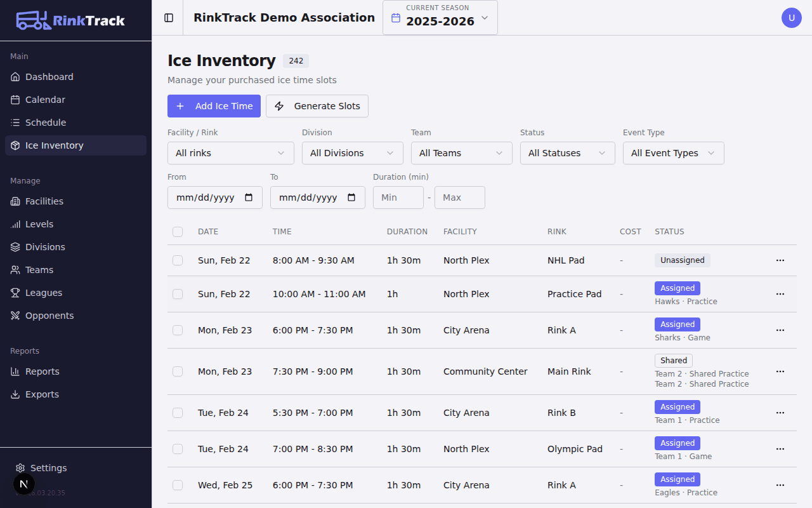Viewport: 812px width, 508px height.
Task: Go to Dashboard in the sidebar
Action: (49, 77)
